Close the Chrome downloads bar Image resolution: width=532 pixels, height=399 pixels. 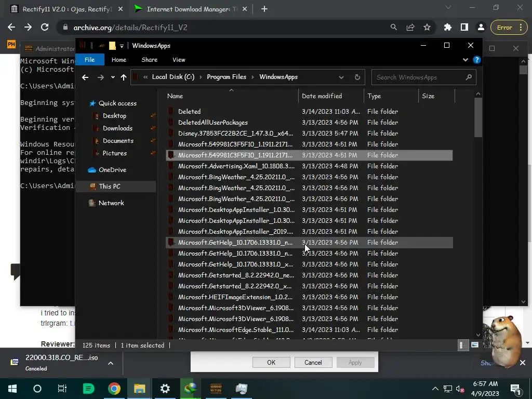(x=523, y=363)
